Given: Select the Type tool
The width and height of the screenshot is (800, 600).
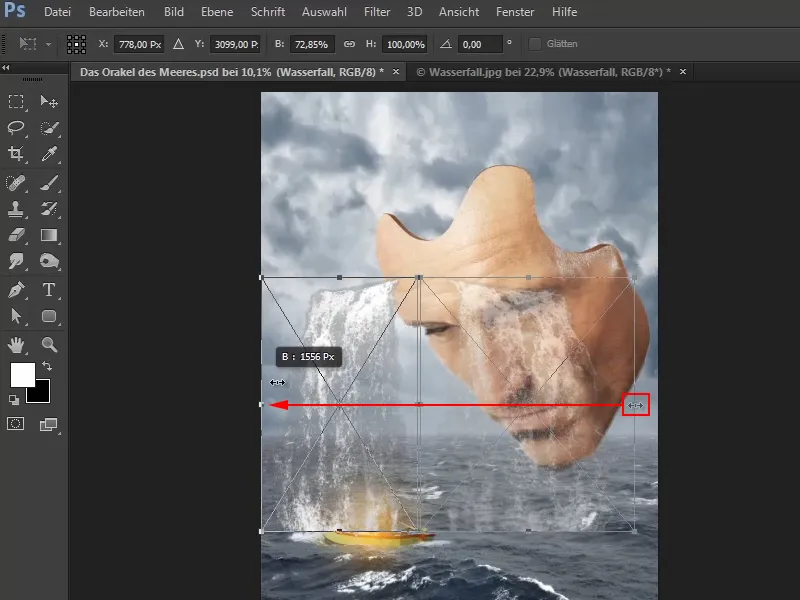Looking at the screenshot, I should click(x=49, y=290).
